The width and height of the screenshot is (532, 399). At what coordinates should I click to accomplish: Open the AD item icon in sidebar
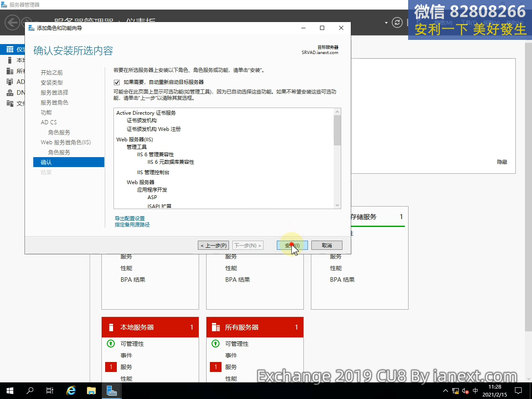tap(10, 82)
